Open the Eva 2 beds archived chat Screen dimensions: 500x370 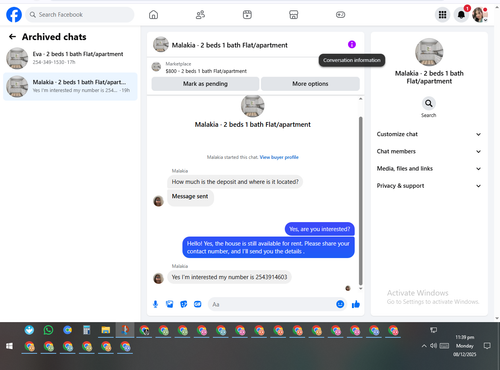click(70, 58)
